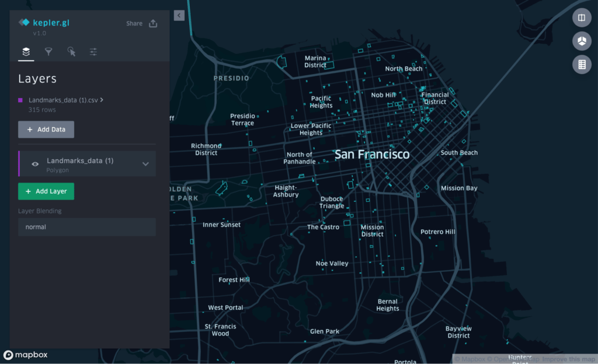The height and width of the screenshot is (364, 598).
Task: Collapse the side panel with arrow button
Action: pos(179,16)
